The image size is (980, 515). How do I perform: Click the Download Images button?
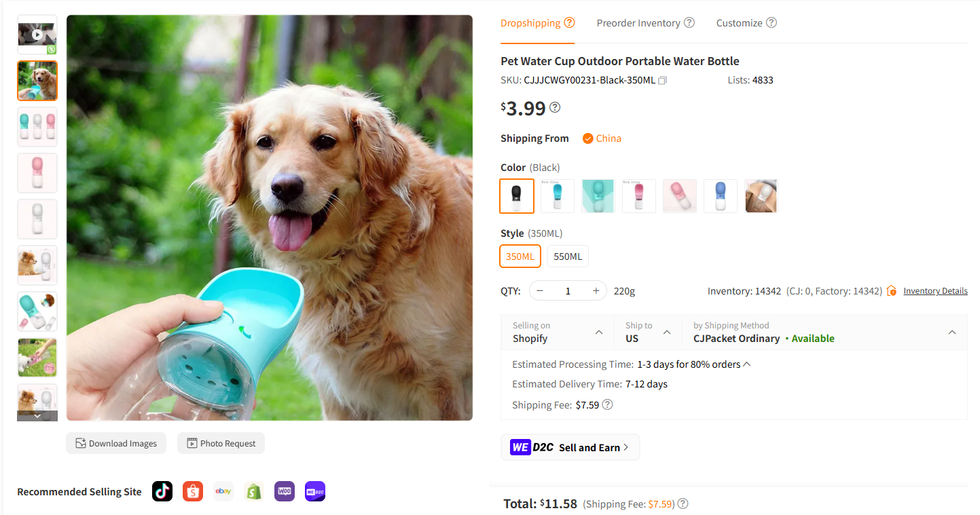[116, 442]
